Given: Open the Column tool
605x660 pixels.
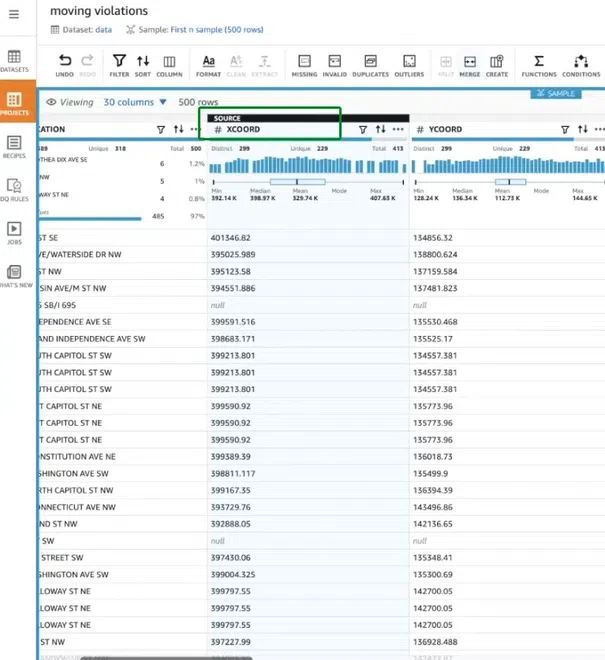Looking at the screenshot, I should [169, 65].
